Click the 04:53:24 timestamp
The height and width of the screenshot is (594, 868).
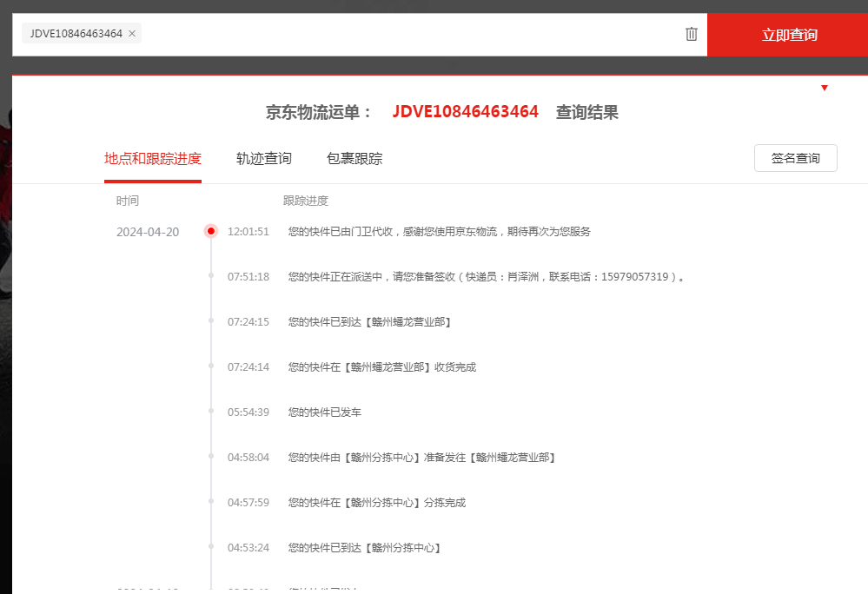click(x=248, y=548)
